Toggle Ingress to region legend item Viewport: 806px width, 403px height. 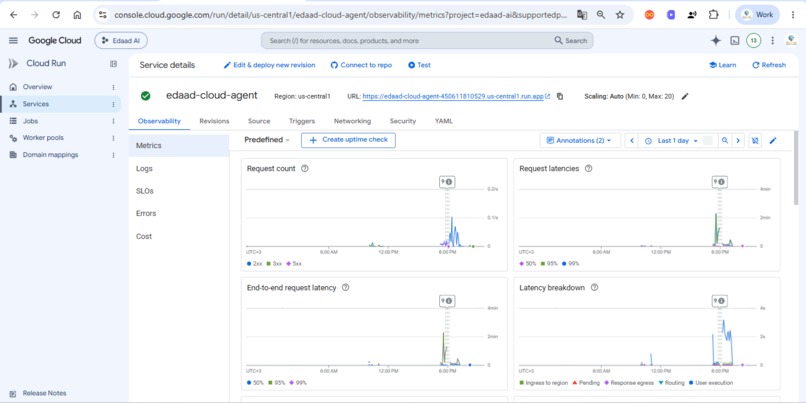click(543, 382)
